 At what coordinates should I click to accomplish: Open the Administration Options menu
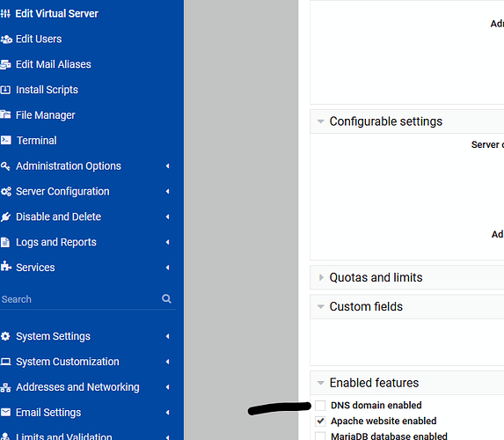pos(85,166)
